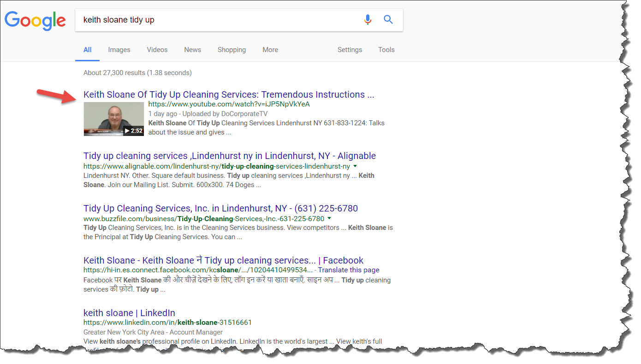641x364 pixels.
Task: Click the hi-in.es.connect.facebook.com URL text
Action: click(x=198, y=270)
